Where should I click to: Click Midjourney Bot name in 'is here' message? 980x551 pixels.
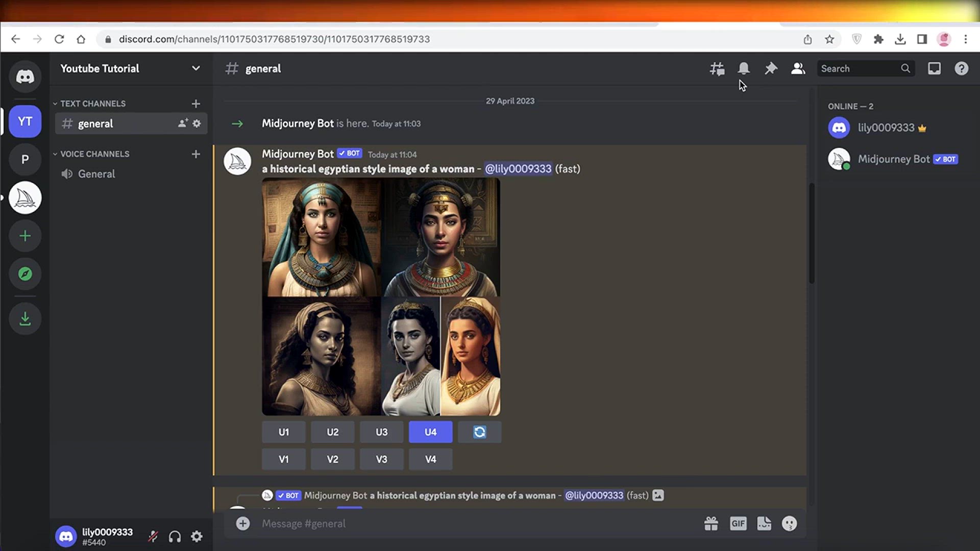pos(298,123)
